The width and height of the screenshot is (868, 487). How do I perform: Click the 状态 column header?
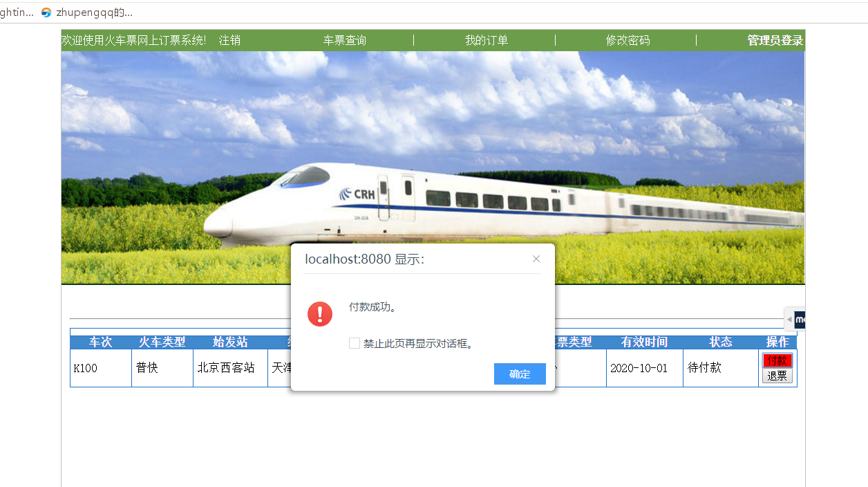coord(721,342)
